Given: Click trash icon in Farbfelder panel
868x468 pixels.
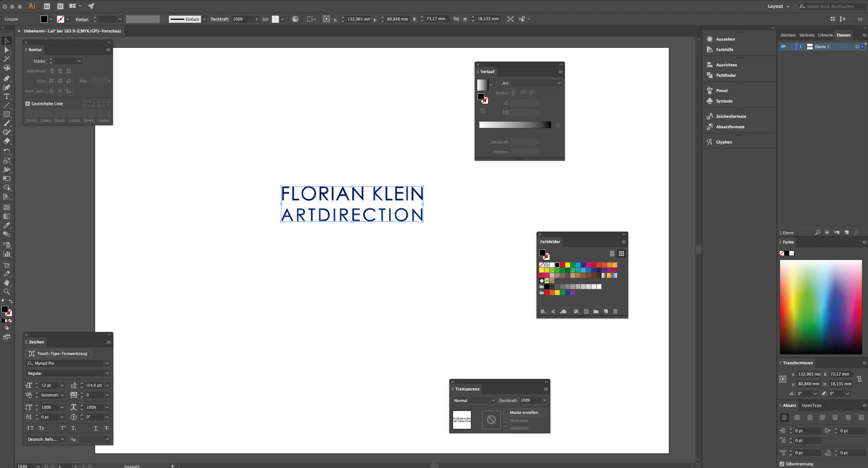Looking at the screenshot, I should coord(615,311).
